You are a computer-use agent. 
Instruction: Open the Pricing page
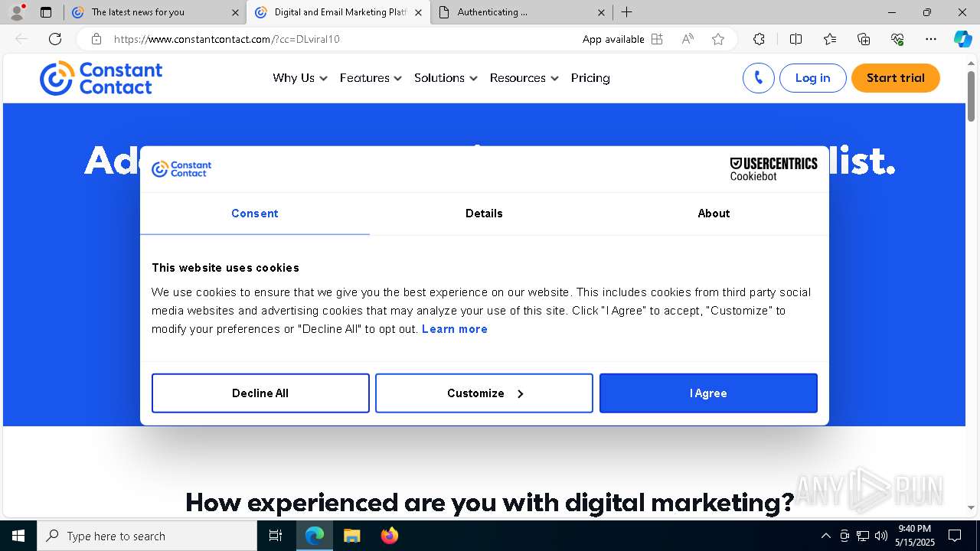click(590, 78)
